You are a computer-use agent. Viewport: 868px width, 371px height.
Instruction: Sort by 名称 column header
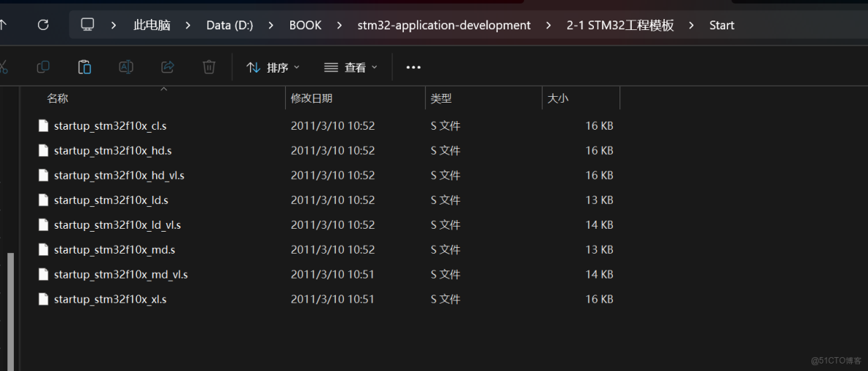click(58, 98)
